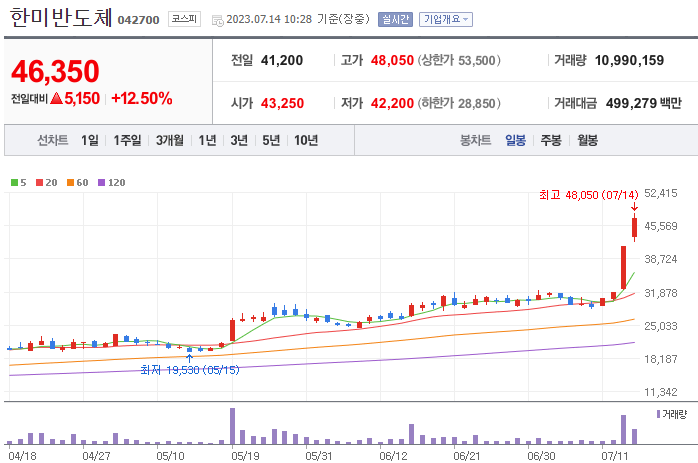Select the 10년 line chart tab
Viewport: 698px width, 463px height.
306,141
